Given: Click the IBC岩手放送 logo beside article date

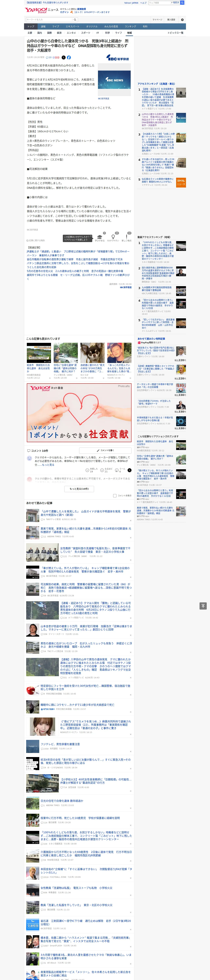Looking at the screenshot, I should [x=117, y=58].
